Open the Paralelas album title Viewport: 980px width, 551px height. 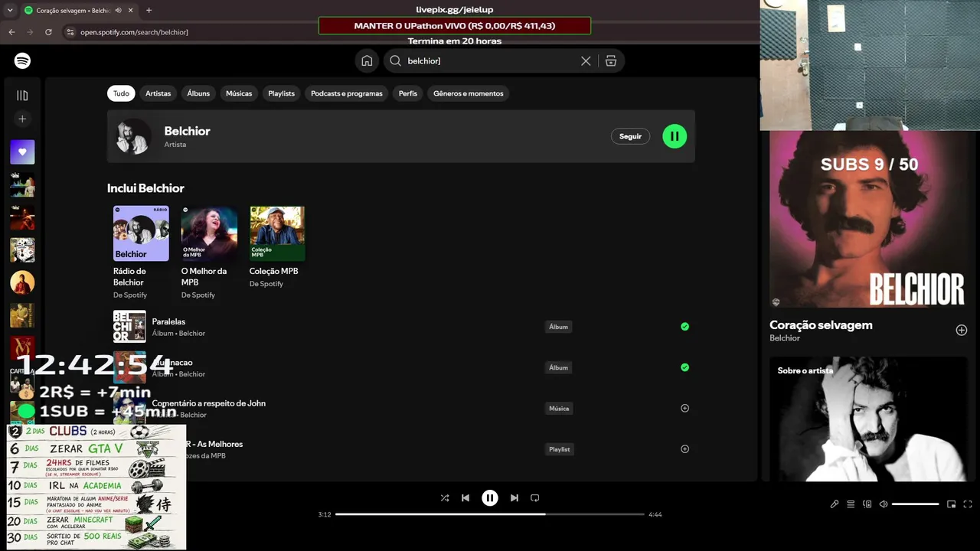[168, 321]
